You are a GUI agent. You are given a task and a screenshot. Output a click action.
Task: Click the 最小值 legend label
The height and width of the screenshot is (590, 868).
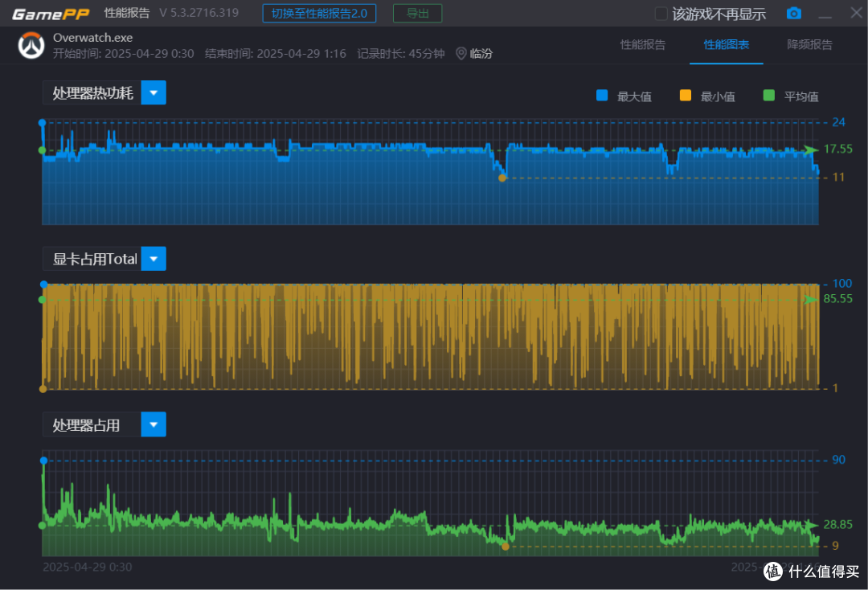point(718,96)
